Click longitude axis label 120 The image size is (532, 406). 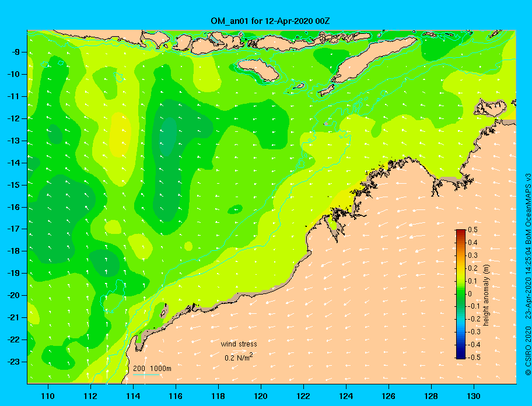point(261,396)
